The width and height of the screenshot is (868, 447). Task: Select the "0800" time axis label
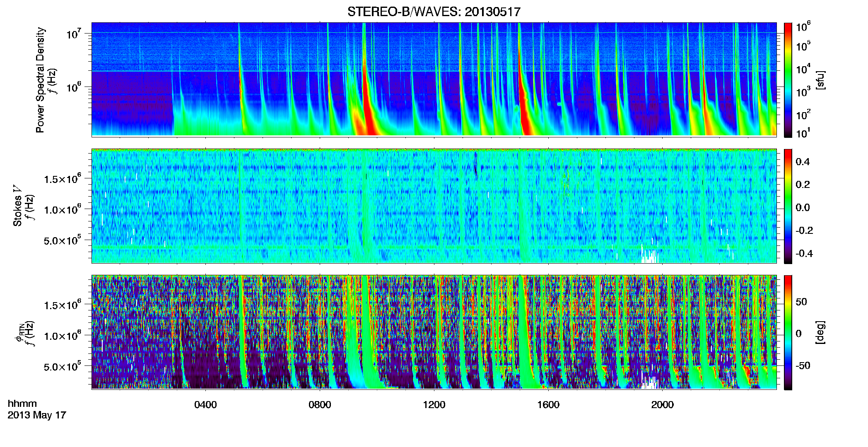pos(320,405)
